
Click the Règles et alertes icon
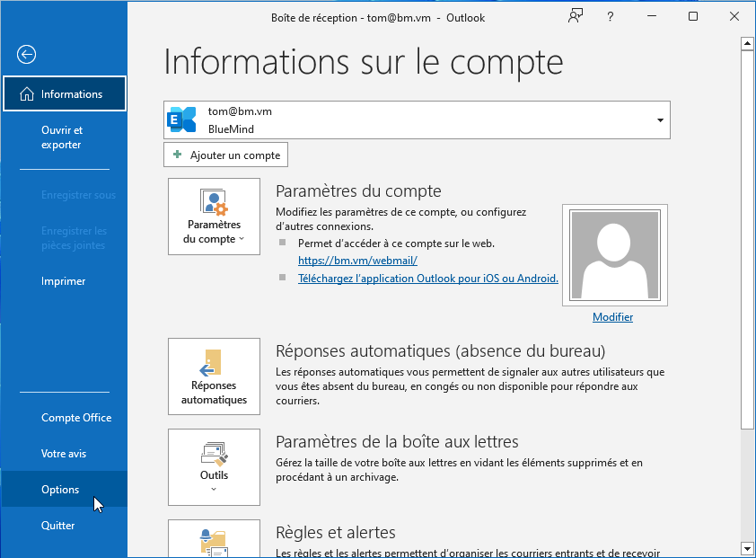pos(214,542)
